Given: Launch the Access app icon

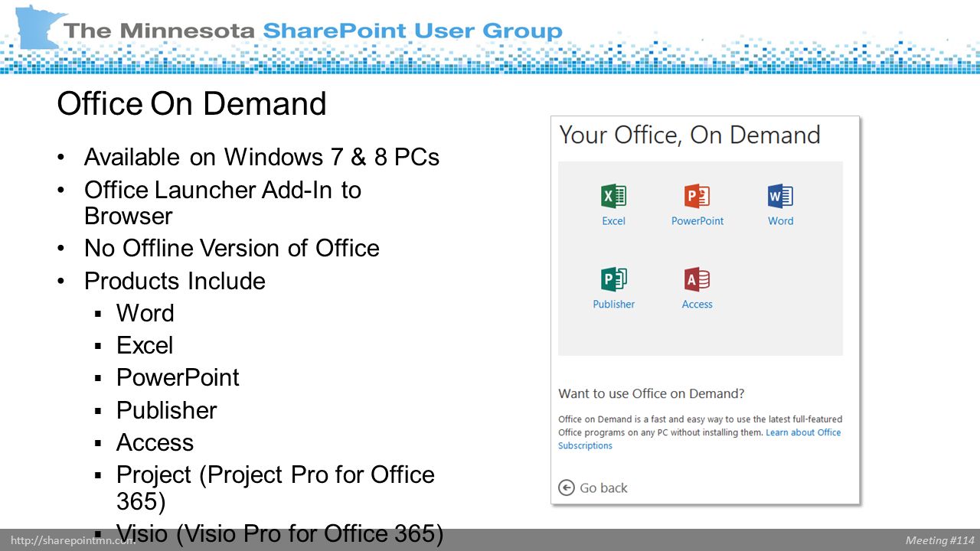Looking at the screenshot, I should click(697, 279).
